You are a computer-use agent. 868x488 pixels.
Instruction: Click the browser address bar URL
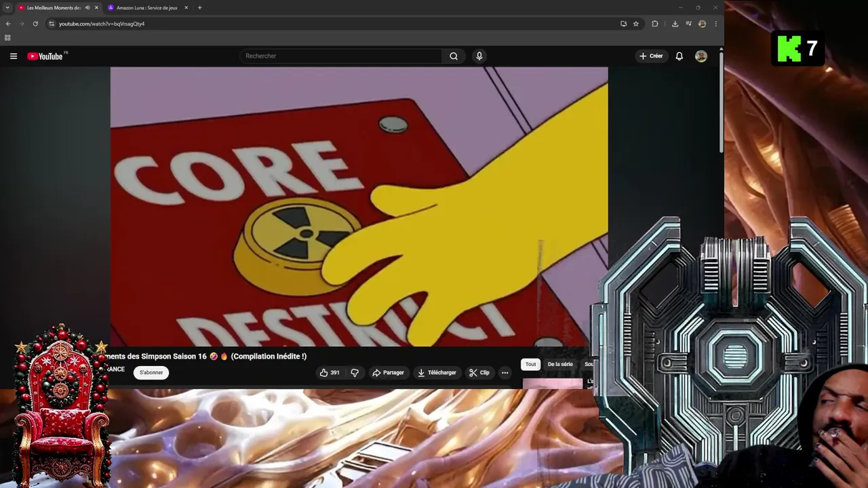(102, 24)
